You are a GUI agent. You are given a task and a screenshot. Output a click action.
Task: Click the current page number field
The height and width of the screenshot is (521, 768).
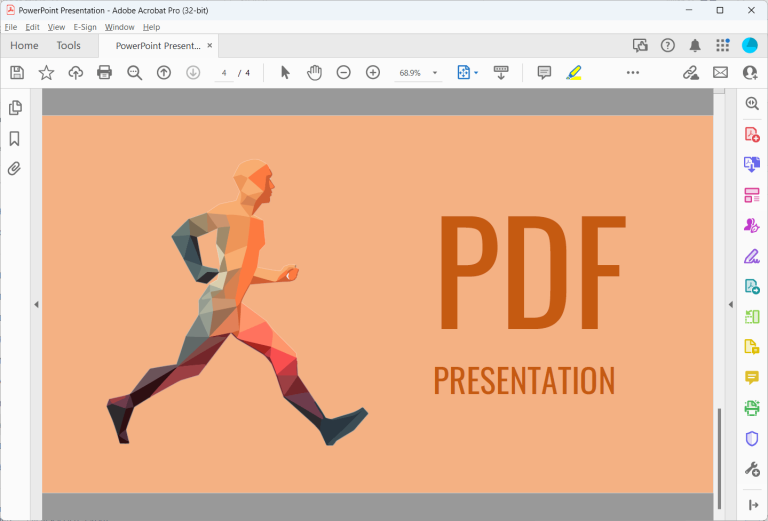click(224, 73)
